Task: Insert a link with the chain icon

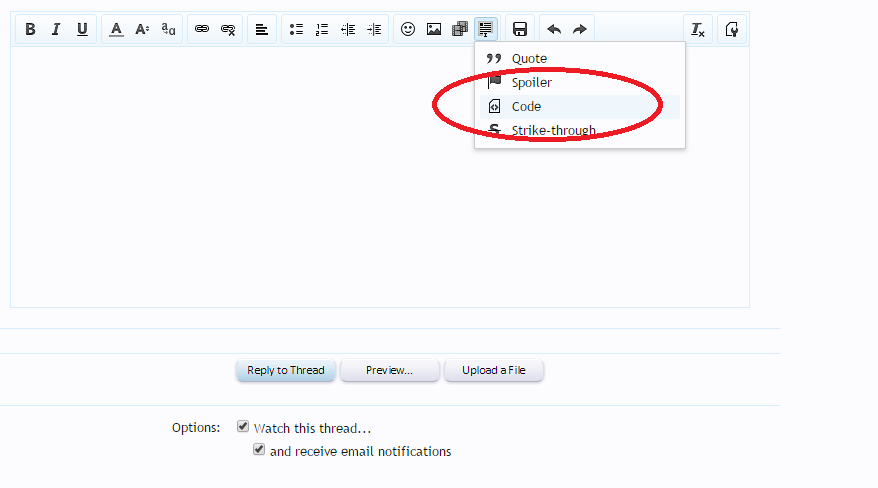Action: [202, 29]
